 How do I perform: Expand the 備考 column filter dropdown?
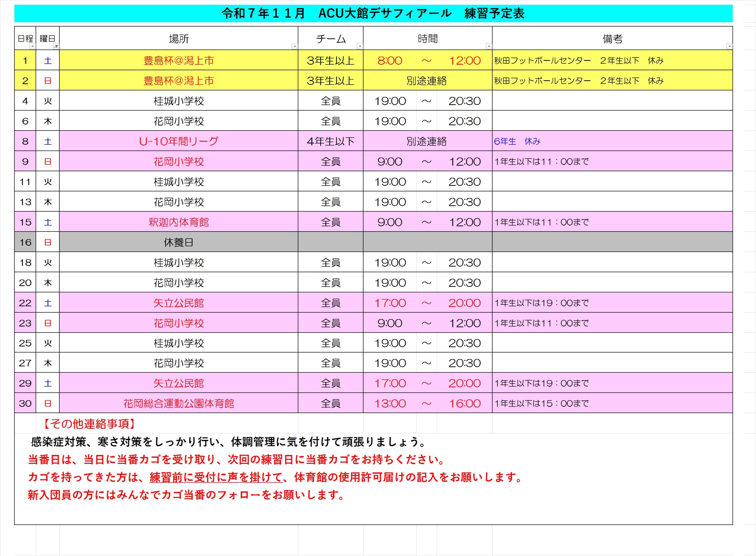[729, 46]
